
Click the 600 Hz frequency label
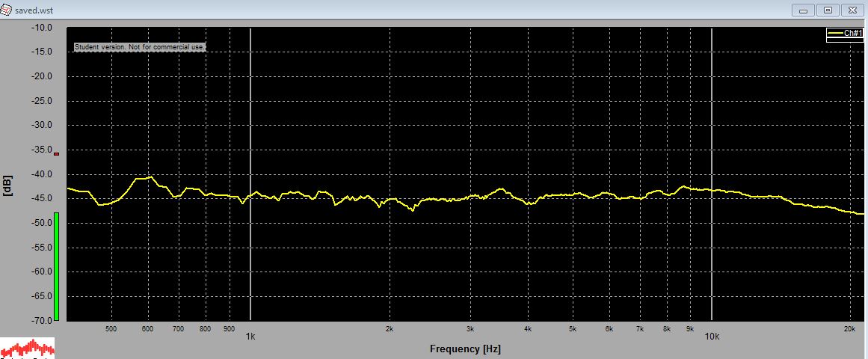point(148,329)
